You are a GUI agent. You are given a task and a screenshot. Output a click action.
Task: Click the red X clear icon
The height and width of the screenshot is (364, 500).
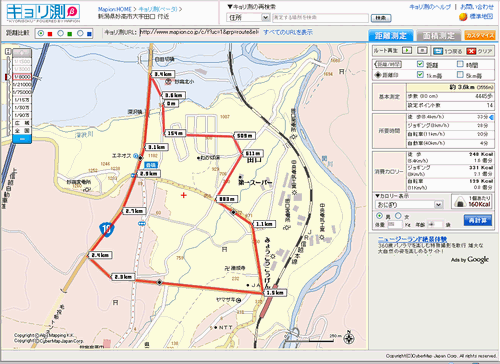[x=471, y=51]
